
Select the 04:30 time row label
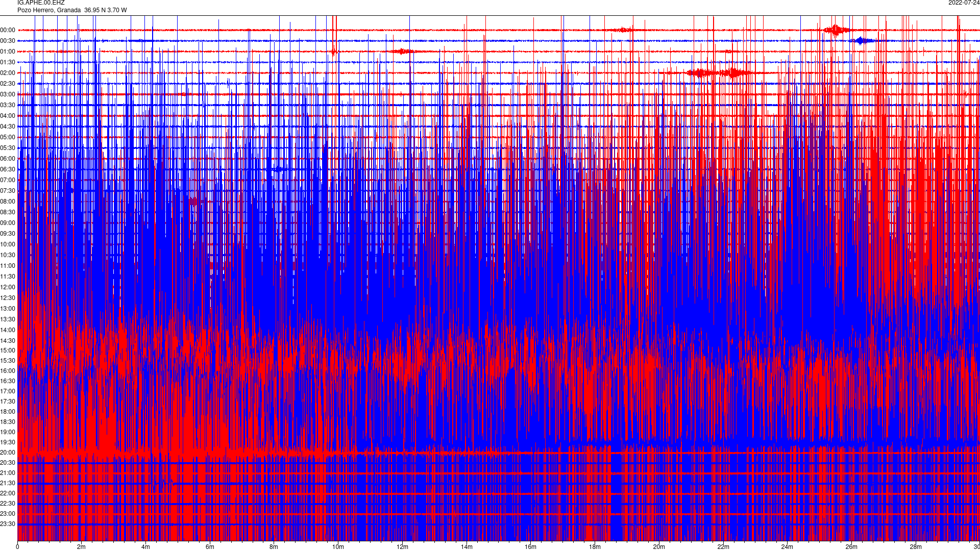[x=8, y=127]
